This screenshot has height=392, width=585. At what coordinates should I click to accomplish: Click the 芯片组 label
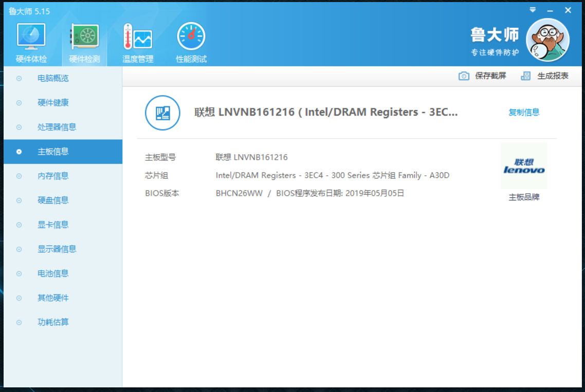click(156, 175)
